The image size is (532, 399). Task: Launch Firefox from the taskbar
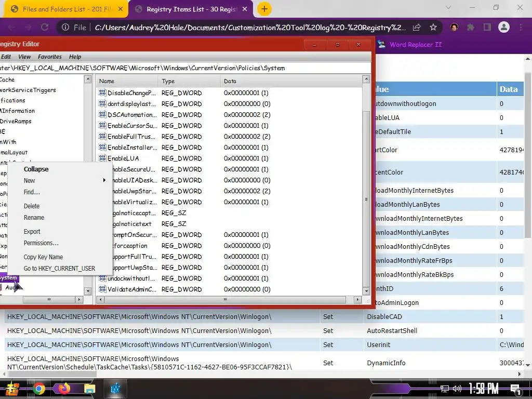point(64,388)
